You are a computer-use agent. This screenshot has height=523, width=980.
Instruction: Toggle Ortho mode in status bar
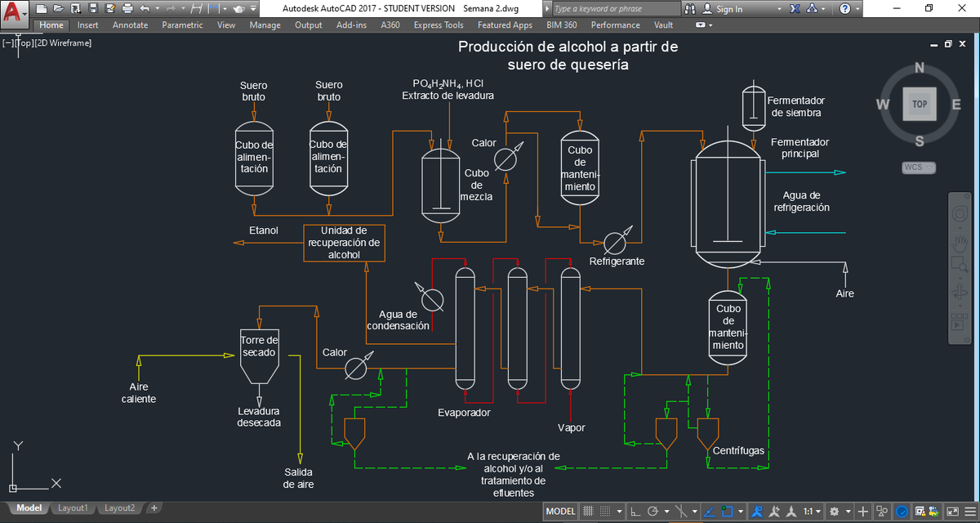tap(635, 511)
